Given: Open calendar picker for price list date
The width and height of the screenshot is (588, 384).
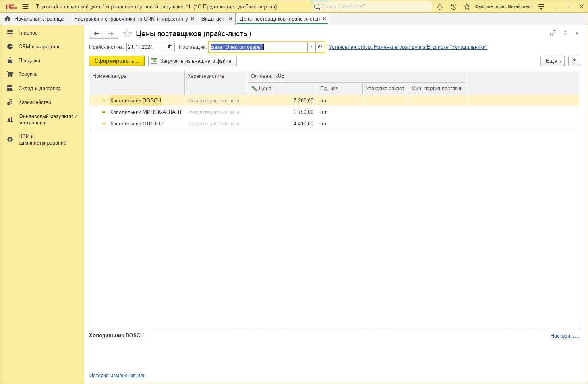Looking at the screenshot, I should (170, 47).
